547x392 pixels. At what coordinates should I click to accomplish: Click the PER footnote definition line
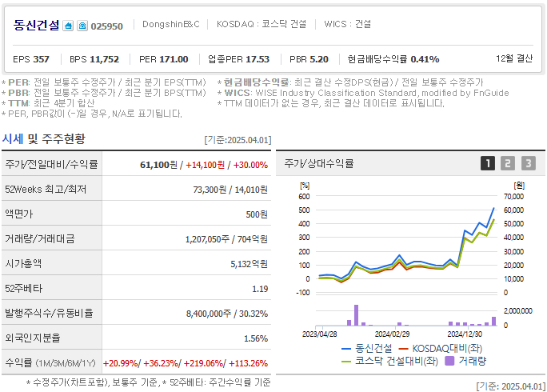(104, 82)
